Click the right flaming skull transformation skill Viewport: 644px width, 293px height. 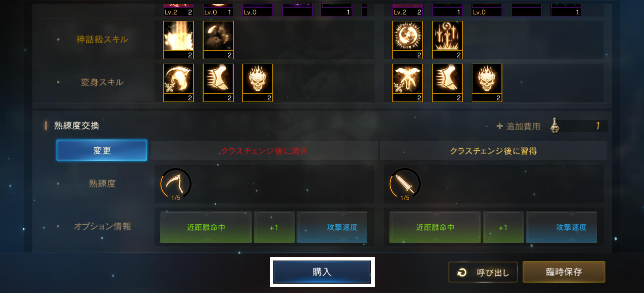tap(487, 83)
